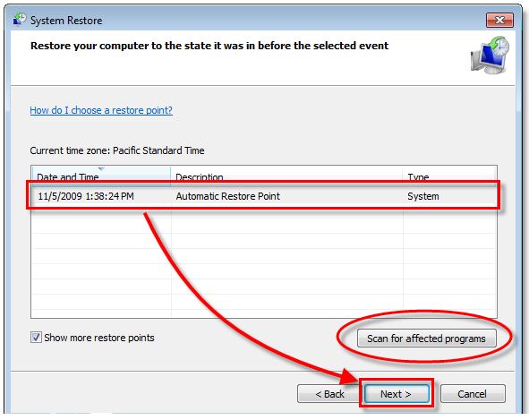Click the System Restore title bar icon
Viewport: 529px width, 420px height.
[20, 19]
